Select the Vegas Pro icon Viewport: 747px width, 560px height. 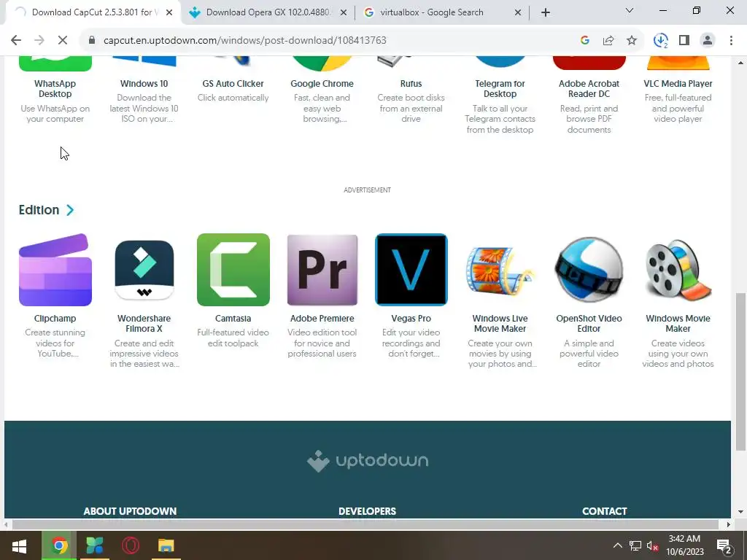[x=411, y=270]
